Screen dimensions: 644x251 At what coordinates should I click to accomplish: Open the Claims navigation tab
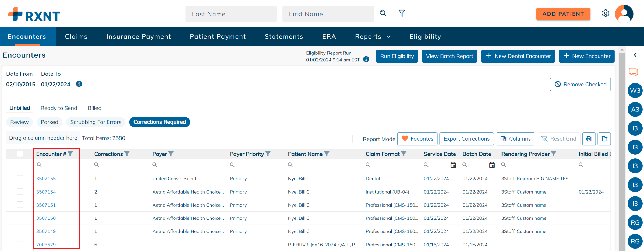pos(76,37)
